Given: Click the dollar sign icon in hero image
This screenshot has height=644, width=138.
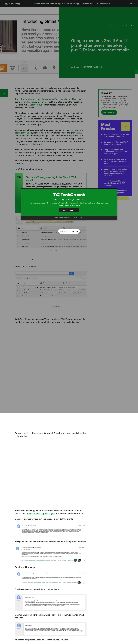Looking at the screenshot, I should click(54, 68).
